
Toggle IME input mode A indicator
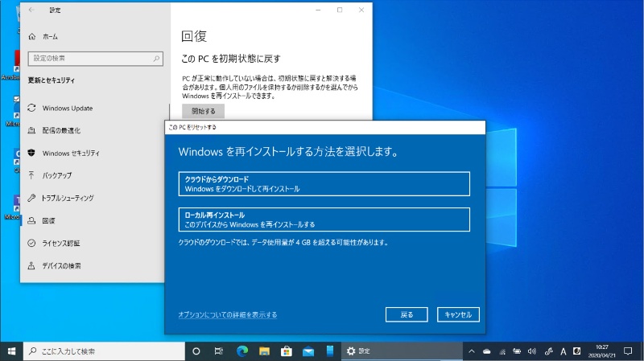[x=563, y=351]
